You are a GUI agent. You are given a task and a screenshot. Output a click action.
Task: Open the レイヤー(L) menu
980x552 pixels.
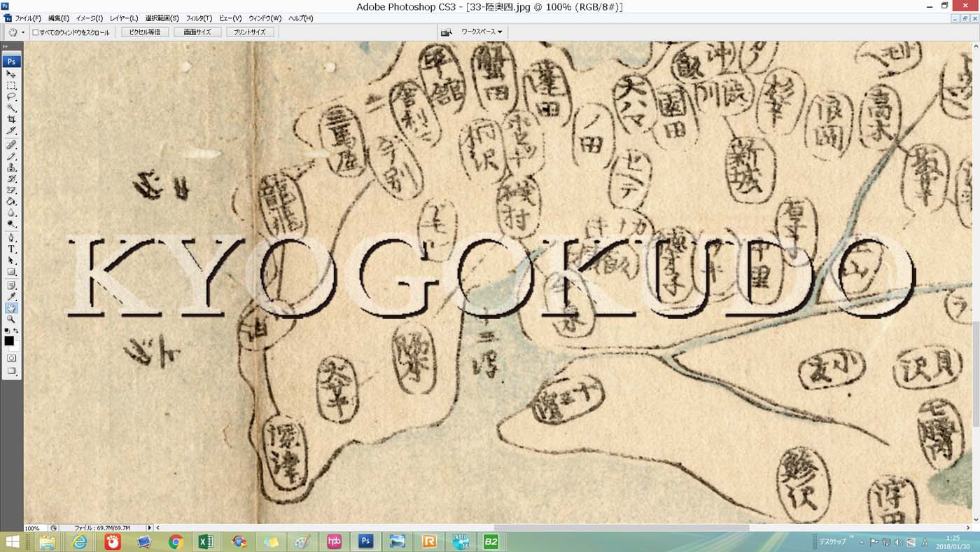pos(124,18)
